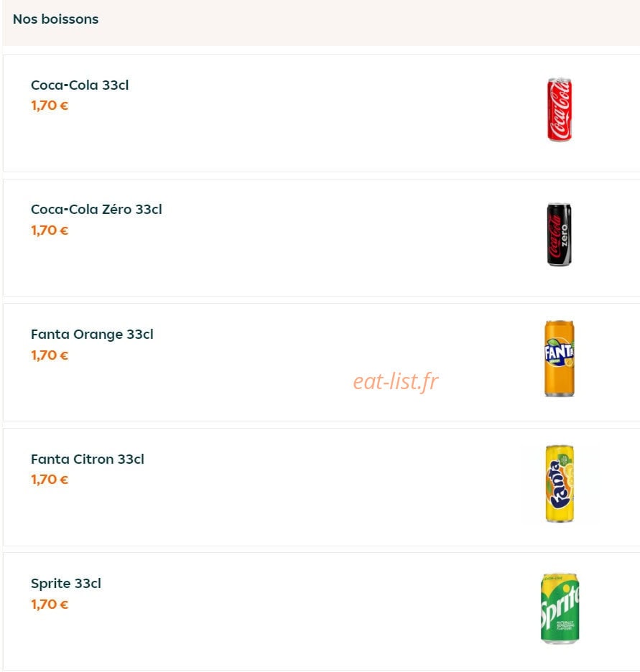Image resolution: width=640 pixels, height=672 pixels.
Task: Click the red Coca-Cola can image
Action: point(560,110)
